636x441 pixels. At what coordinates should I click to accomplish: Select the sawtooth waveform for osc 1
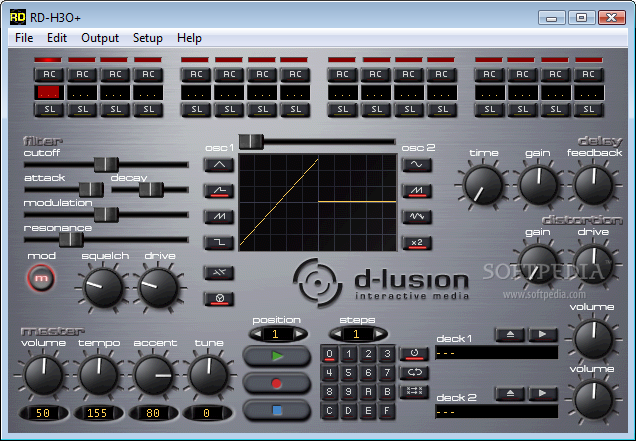(x=219, y=217)
